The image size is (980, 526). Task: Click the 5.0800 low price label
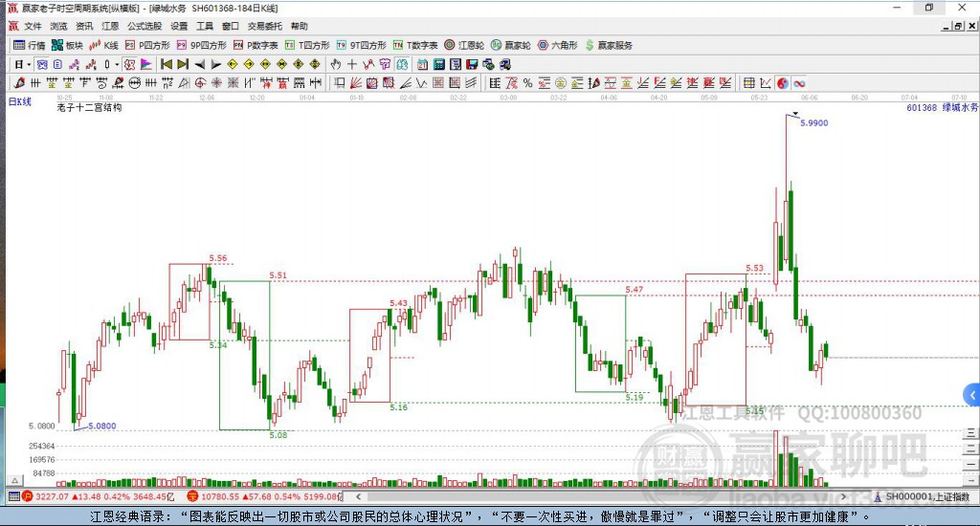point(101,426)
